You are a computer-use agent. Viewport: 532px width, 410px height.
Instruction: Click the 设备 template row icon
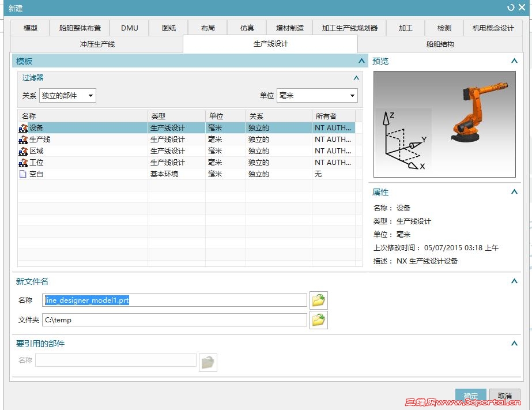coord(23,128)
